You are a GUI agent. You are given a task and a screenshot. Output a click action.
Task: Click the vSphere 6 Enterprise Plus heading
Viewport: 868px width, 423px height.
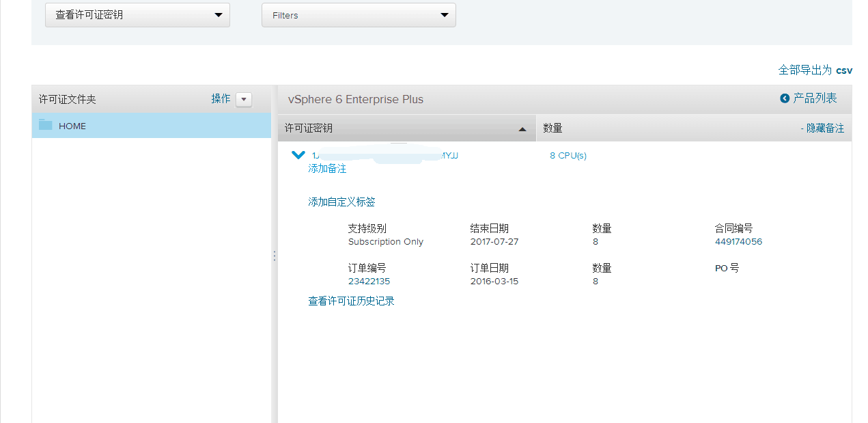[x=356, y=99]
